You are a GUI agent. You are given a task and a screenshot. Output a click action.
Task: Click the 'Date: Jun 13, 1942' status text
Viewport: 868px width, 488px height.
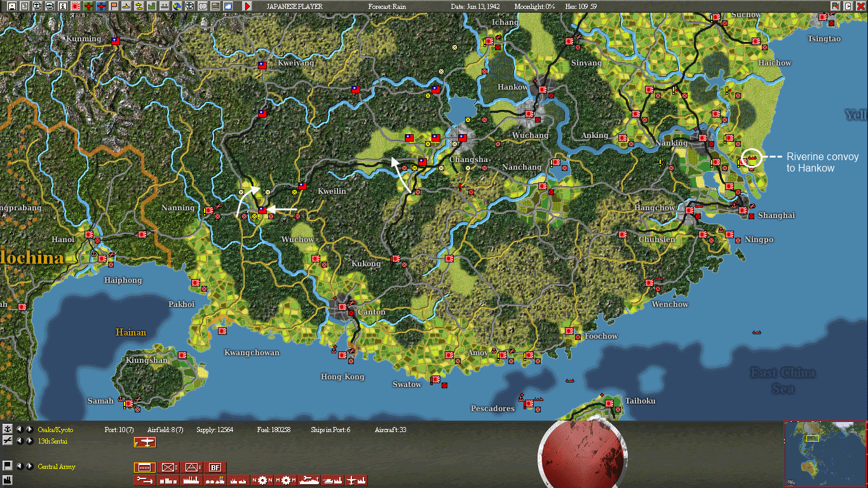click(x=477, y=6)
